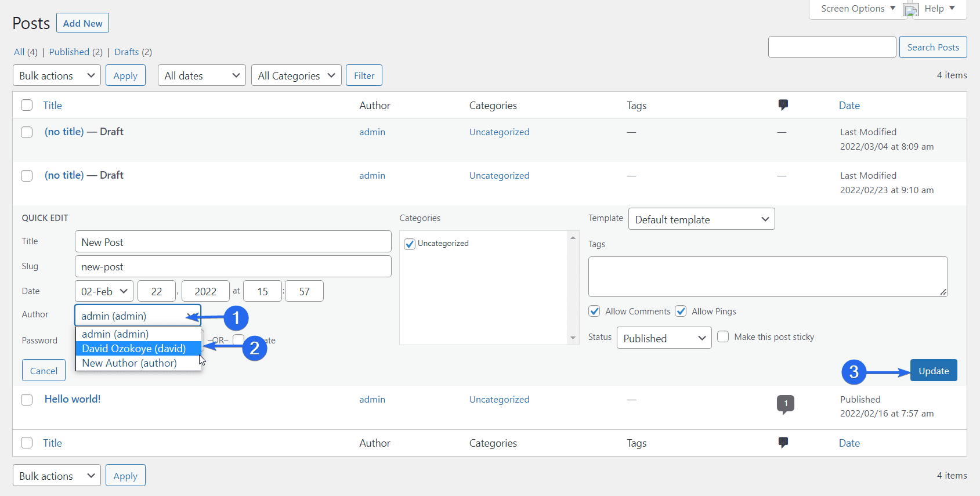Viewport: 980px width, 496px height.
Task: Open the All dates filter dropdown
Action: [202, 75]
